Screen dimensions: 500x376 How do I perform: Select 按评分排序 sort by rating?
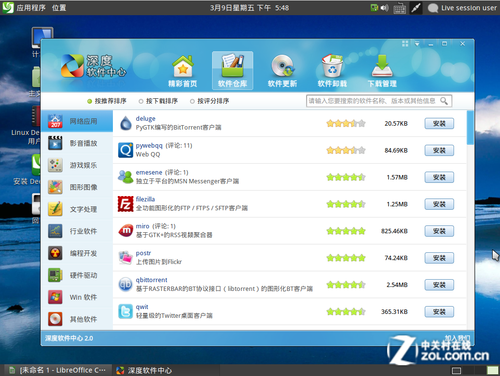point(210,101)
